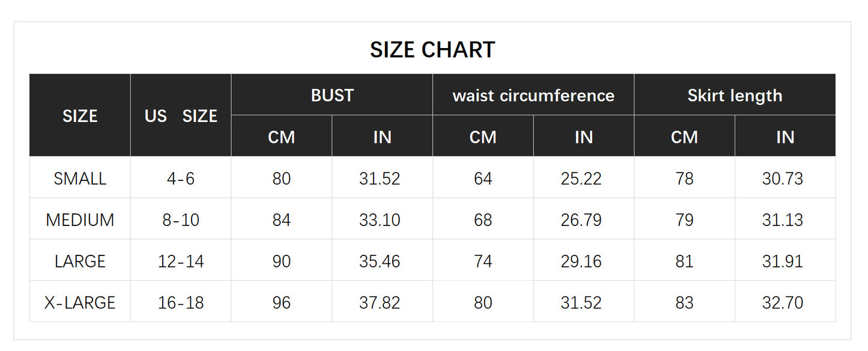Select the MEDIUM size row label

[x=80, y=220]
